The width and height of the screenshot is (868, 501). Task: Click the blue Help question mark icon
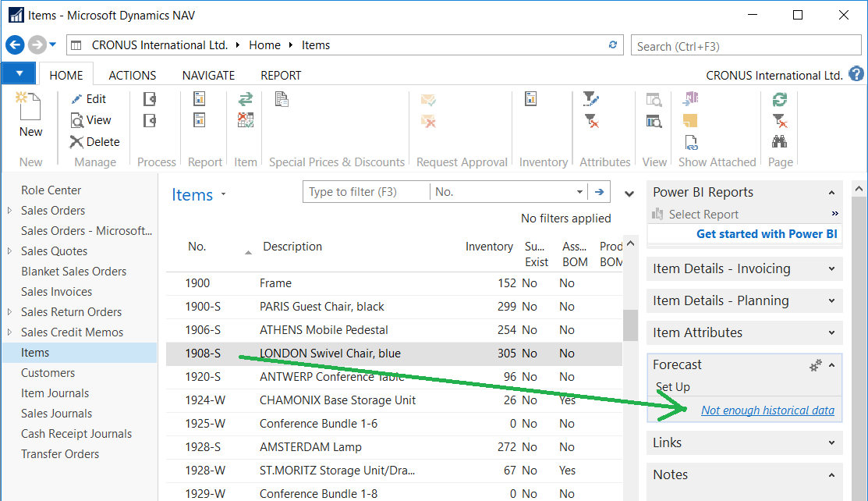point(856,75)
